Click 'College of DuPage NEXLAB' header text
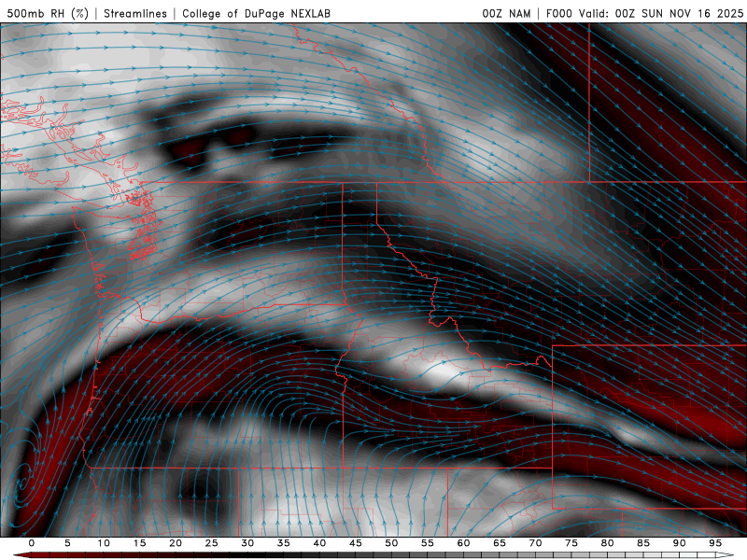This screenshot has width=747, height=560. click(x=256, y=13)
